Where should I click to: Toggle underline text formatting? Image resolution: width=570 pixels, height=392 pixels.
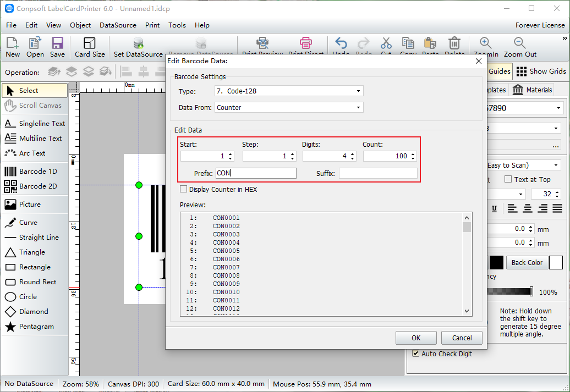(x=495, y=208)
